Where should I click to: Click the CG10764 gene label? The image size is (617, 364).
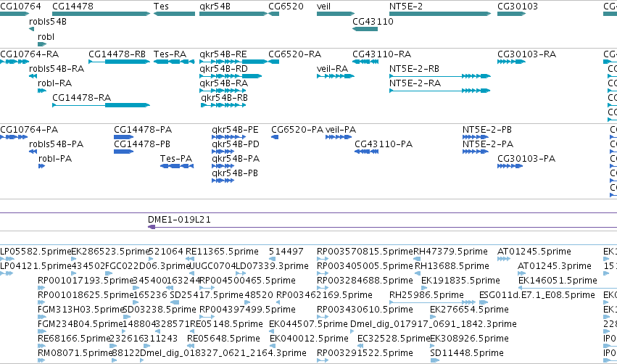pyautogui.click(x=20, y=7)
